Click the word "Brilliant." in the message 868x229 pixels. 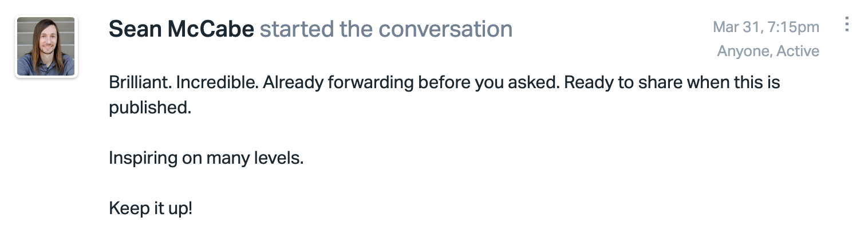coord(140,83)
